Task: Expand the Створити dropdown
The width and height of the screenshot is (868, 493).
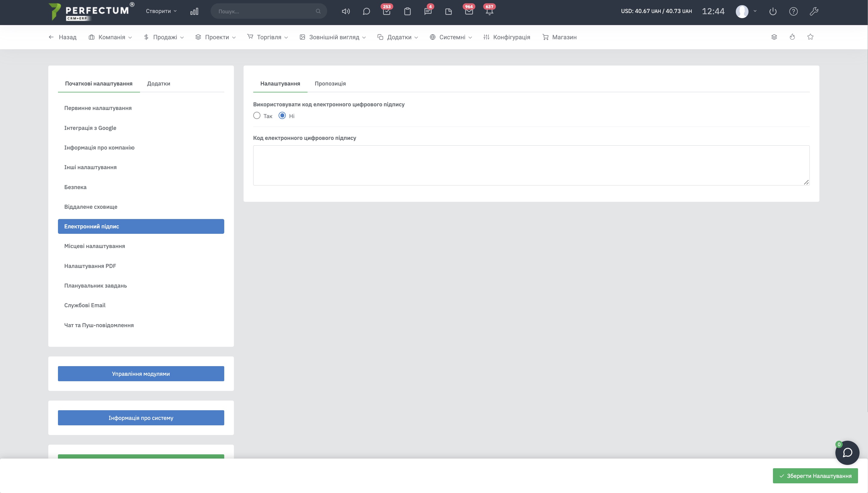Action: [x=161, y=11]
